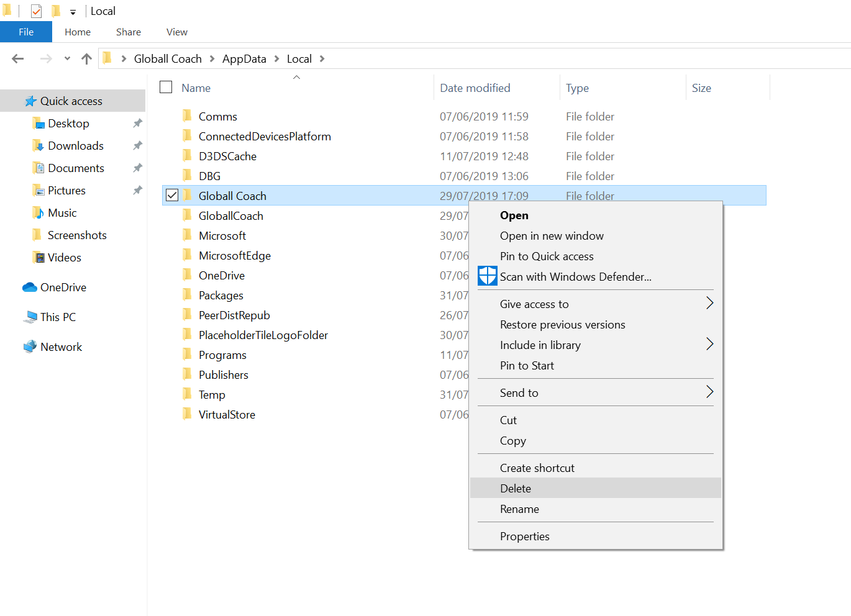The width and height of the screenshot is (851, 616).
Task: Click the Properties quick access toolbar icon
Action: [36, 11]
